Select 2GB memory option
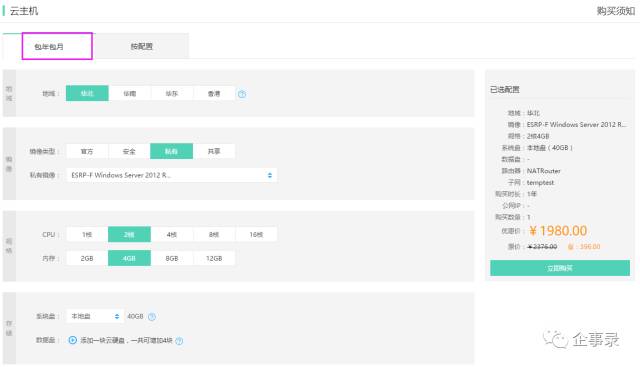Viewport: 640px width, 367px height. [x=87, y=258]
